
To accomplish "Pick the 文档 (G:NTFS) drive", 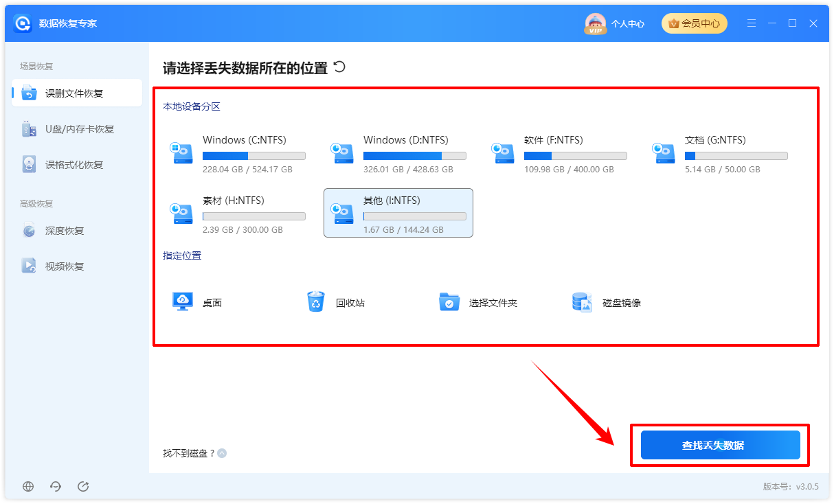I will (x=720, y=153).
